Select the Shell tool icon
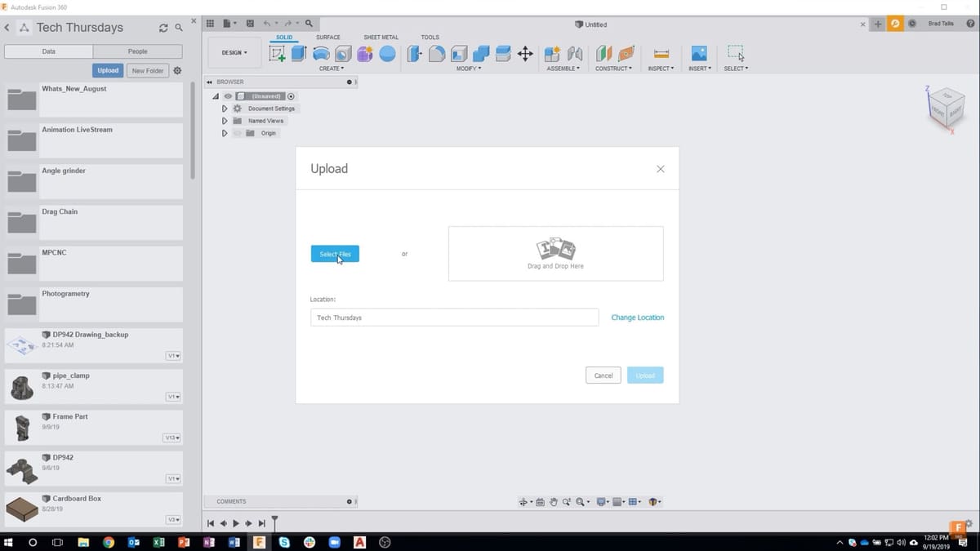This screenshot has height=551, width=980. click(459, 54)
